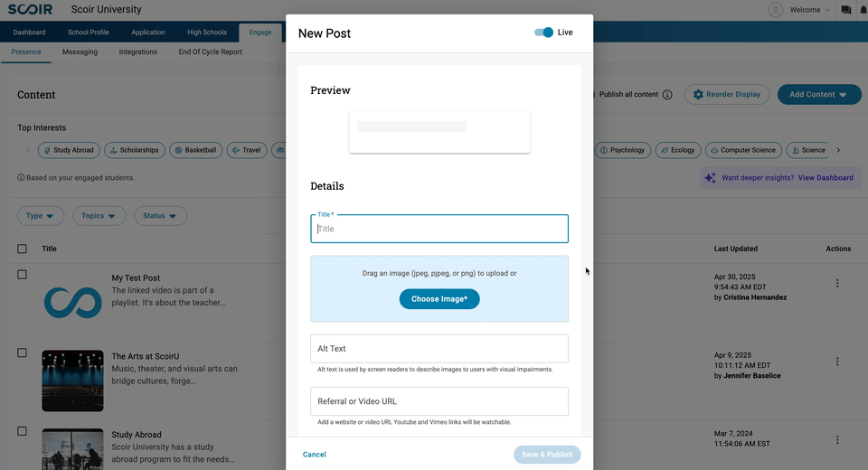Switch to the Messaging tab

click(x=80, y=52)
